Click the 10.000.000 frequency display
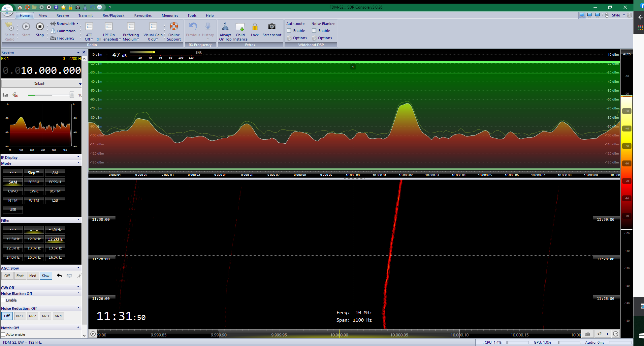644x346 pixels. click(51, 71)
